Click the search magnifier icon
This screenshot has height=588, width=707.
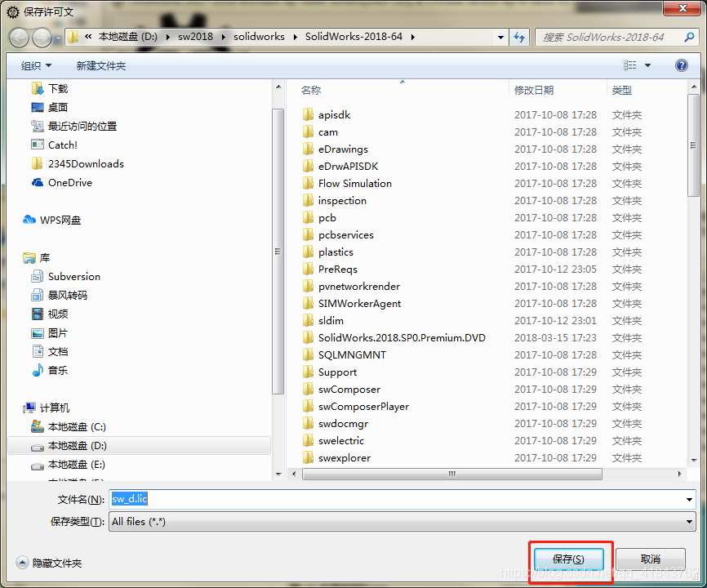pos(689,37)
